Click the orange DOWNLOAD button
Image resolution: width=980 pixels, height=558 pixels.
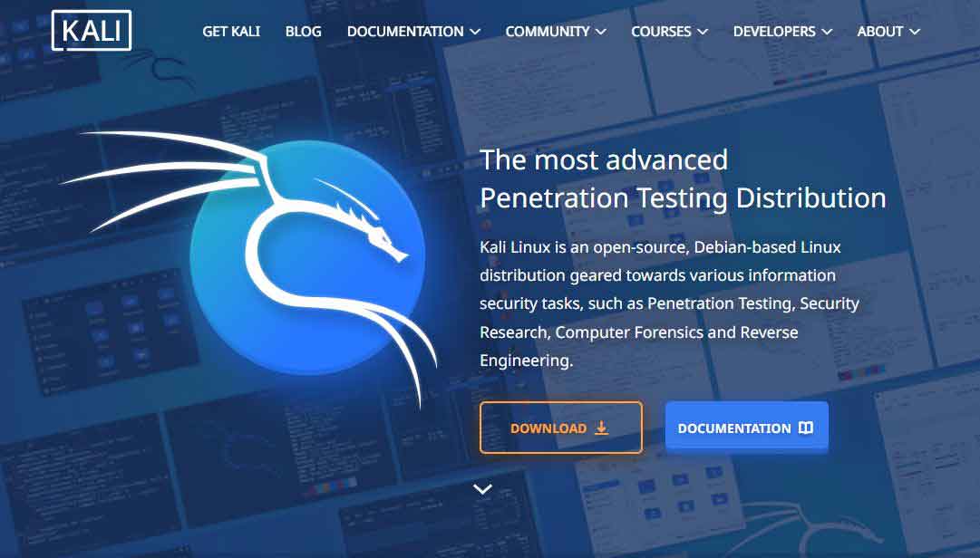(x=560, y=428)
